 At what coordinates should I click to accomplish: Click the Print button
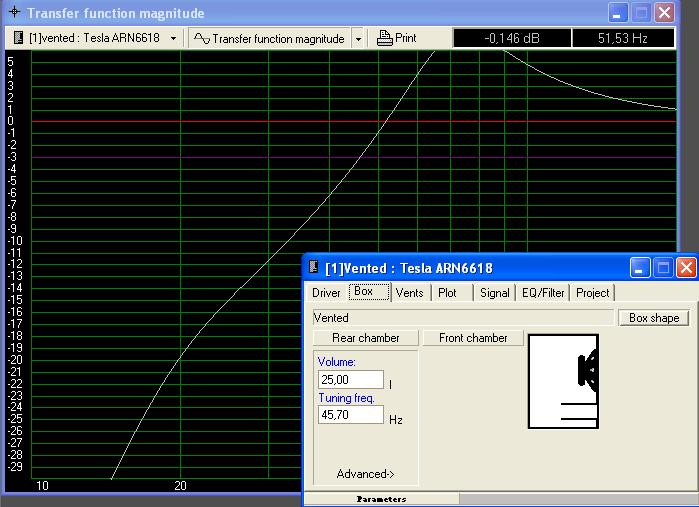coord(396,38)
